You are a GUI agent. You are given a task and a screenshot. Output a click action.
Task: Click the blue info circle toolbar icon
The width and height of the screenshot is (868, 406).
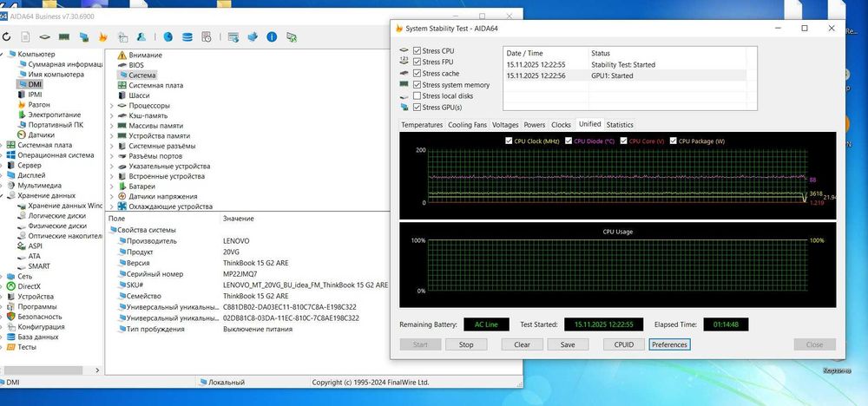tap(271, 37)
